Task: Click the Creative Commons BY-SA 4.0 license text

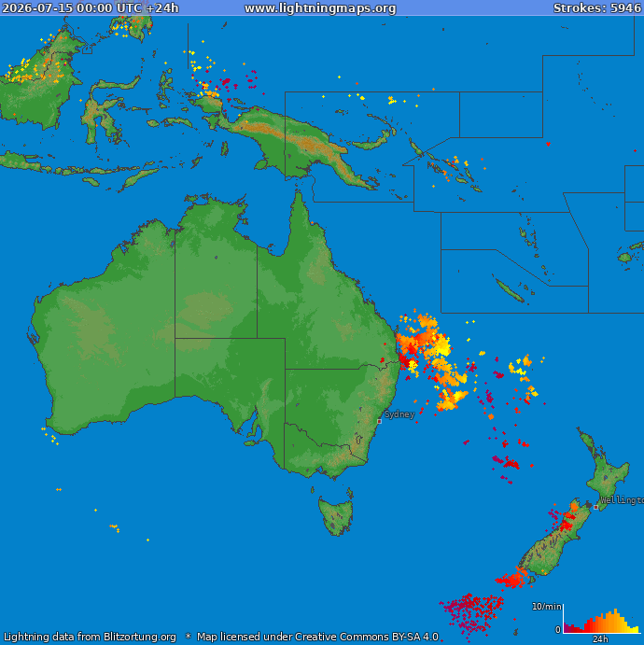Action: (317, 637)
